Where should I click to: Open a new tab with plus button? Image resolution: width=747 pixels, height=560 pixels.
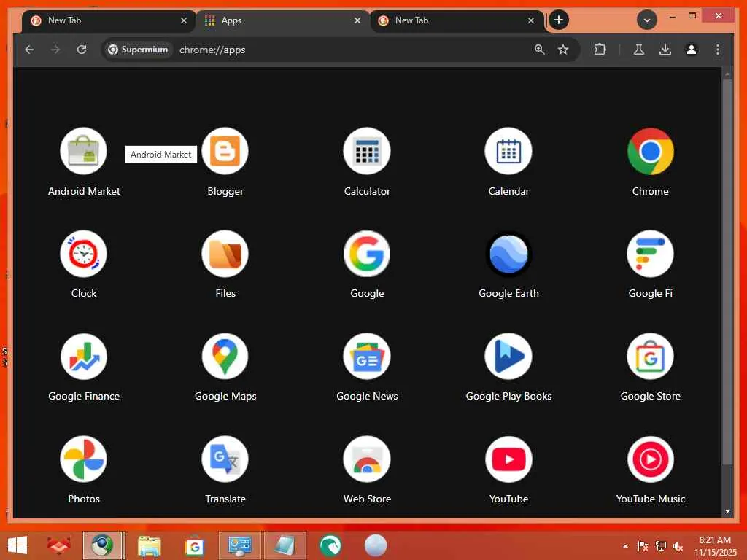[559, 20]
